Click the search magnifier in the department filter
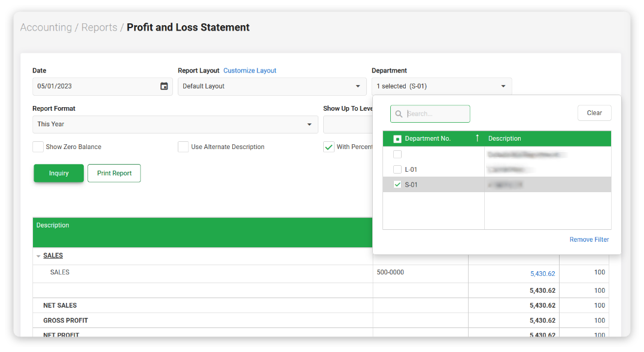 [x=399, y=113]
